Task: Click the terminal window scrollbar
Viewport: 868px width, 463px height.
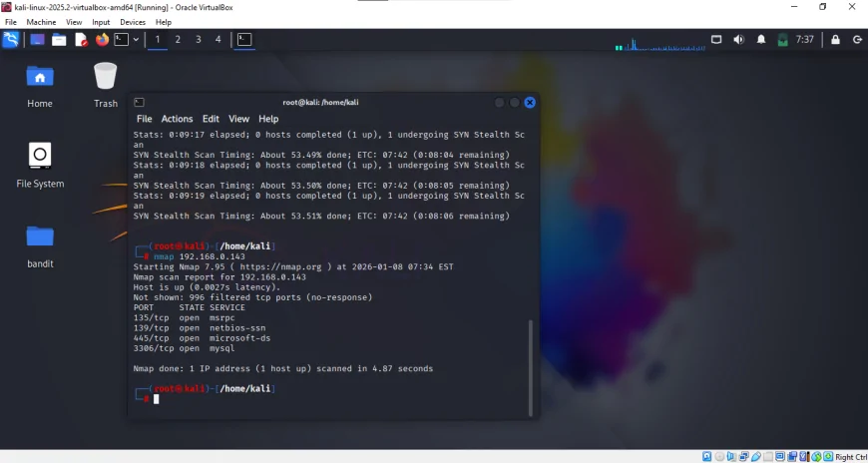Action: pyautogui.click(x=530, y=359)
